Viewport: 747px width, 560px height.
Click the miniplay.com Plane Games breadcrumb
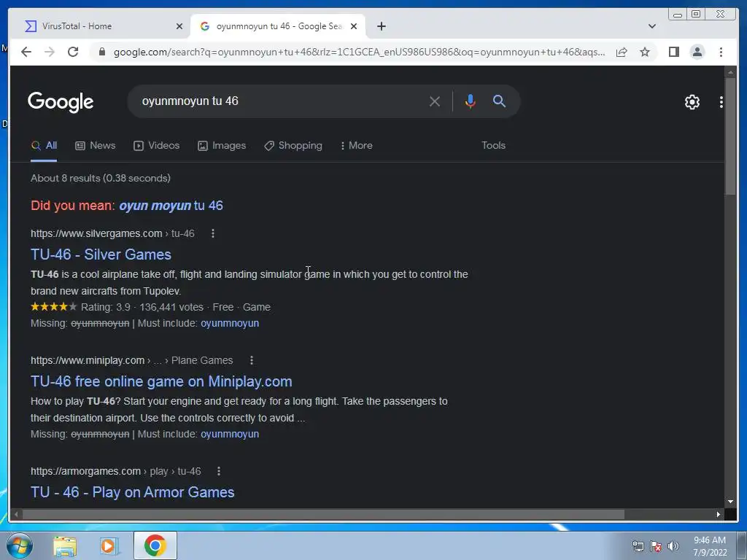tap(131, 360)
